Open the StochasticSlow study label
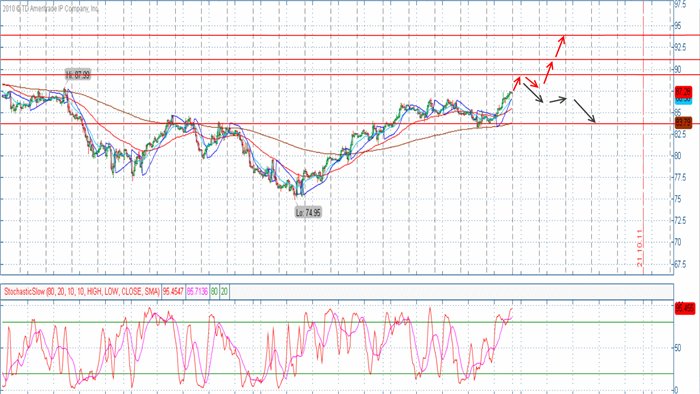 pyautogui.click(x=82, y=292)
